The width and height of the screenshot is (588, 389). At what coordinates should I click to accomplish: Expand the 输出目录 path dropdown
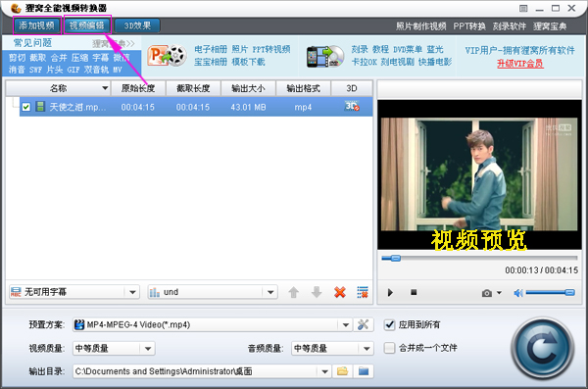(x=324, y=371)
